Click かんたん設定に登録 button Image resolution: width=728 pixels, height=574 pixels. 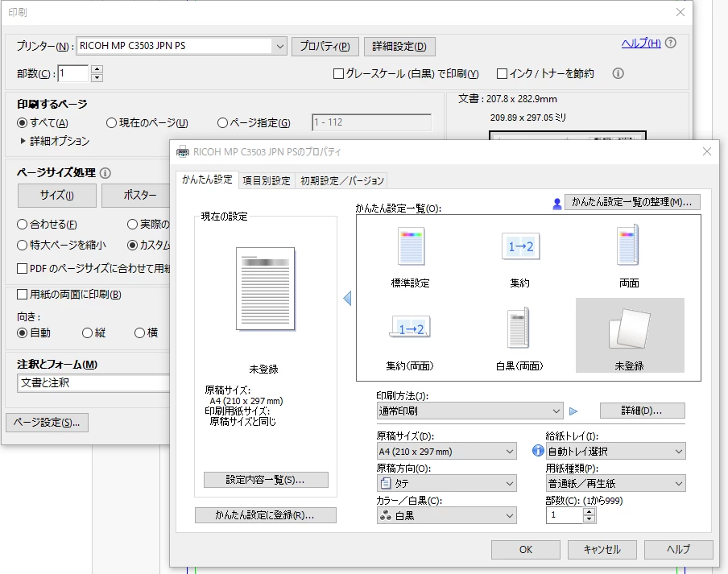point(265,515)
